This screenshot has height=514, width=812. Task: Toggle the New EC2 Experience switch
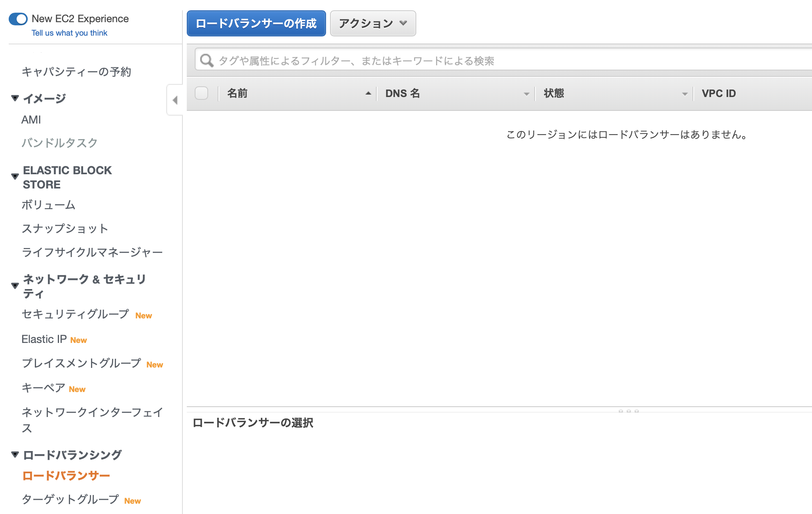tap(18, 19)
